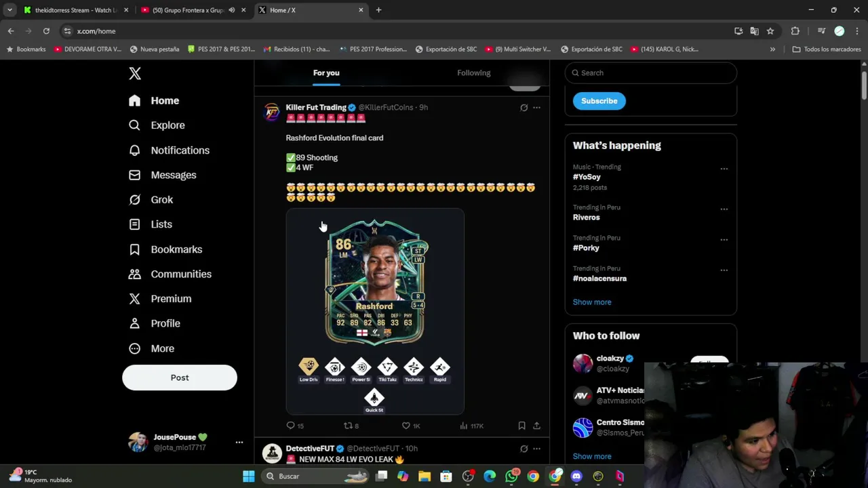The width and height of the screenshot is (868, 488).
Task: Open options for #noalacensura trend
Action: point(724,270)
